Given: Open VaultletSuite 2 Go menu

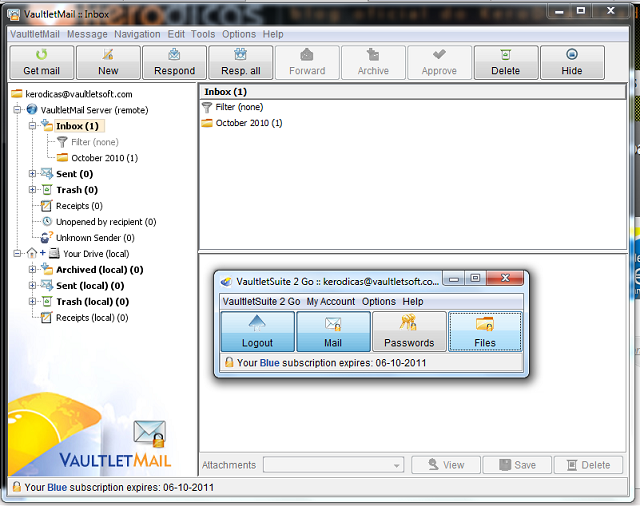Looking at the screenshot, I should [261, 302].
